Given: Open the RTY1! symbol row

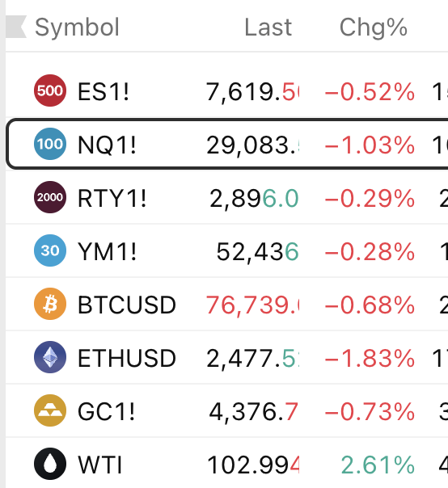Looking at the screenshot, I should tap(226, 197).
